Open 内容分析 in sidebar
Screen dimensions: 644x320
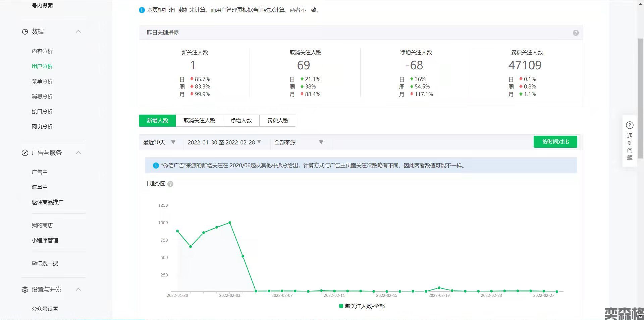point(42,51)
